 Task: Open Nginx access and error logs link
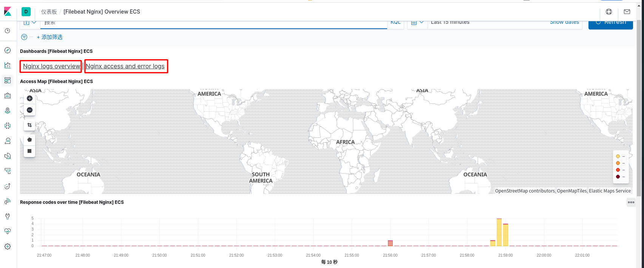point(125,66)
